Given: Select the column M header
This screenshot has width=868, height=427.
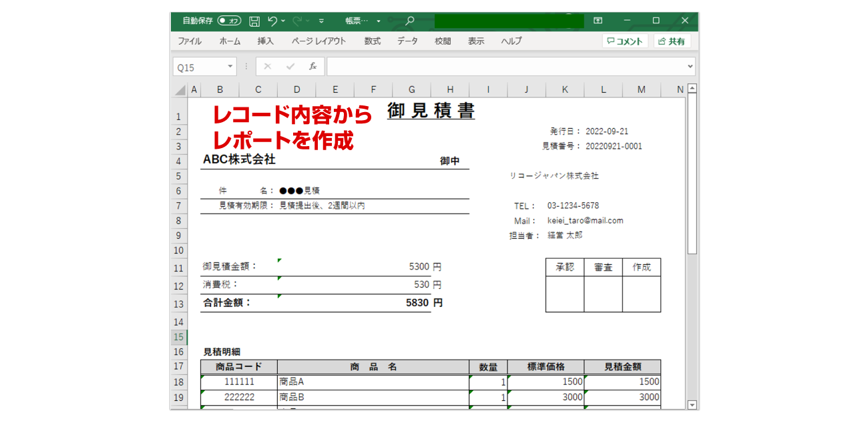Looking at the screenshot, I should (x=641, y=89).
